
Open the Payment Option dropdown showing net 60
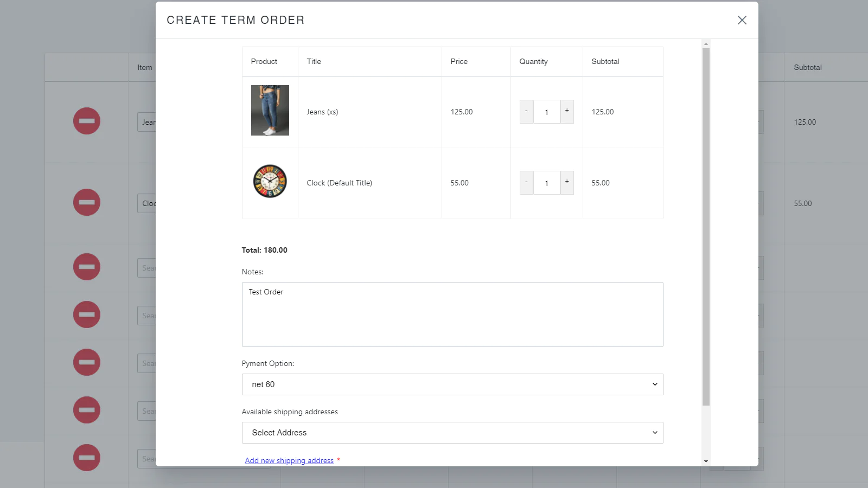pyautogui.click(x=452, y=384)
